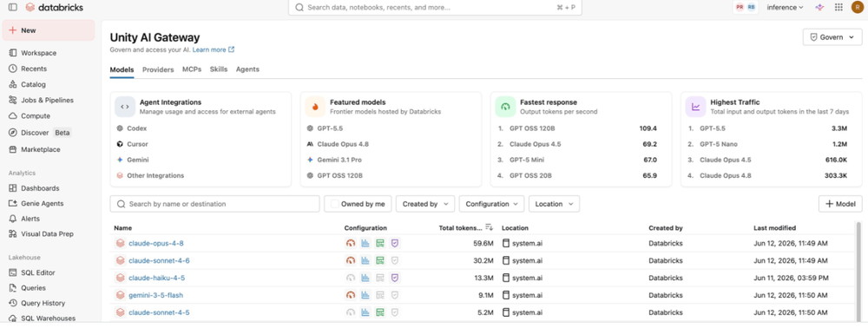
Task: Click the Highest Traffic chart icon
Action: (695, 107)
